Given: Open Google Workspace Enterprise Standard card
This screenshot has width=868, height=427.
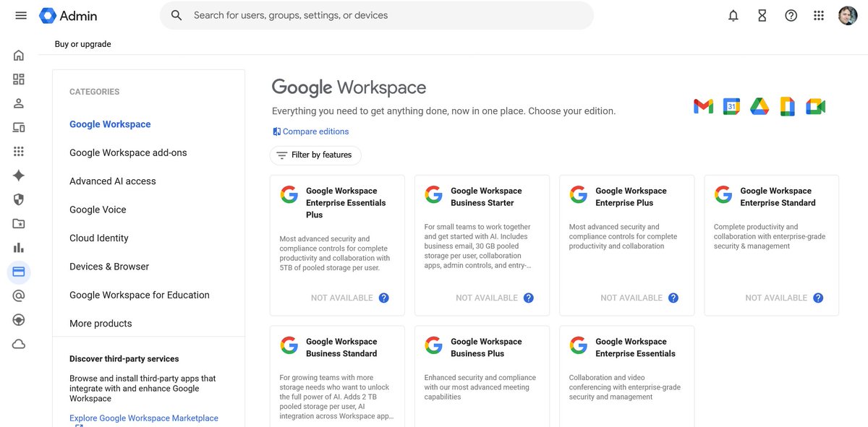Looking at the screenshot, I should (772, 245).
